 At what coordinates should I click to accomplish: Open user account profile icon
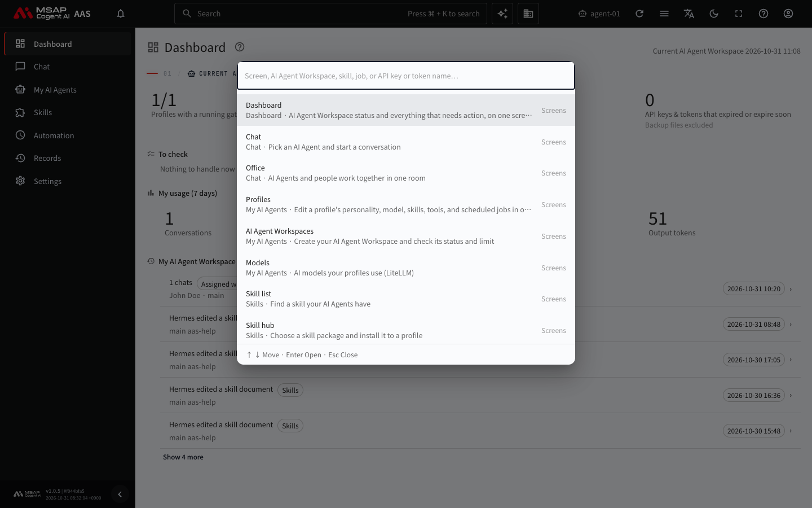[788, 14]
